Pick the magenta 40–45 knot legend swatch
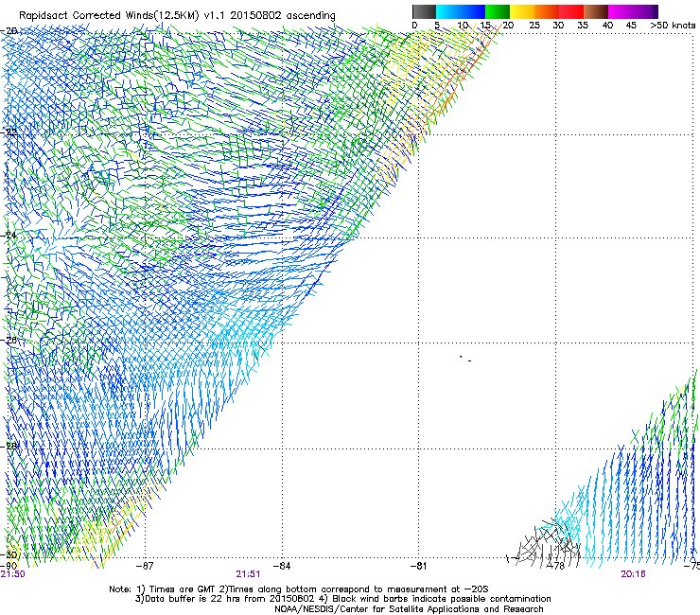This screenshot has height=615, width=700. (621, 11)
